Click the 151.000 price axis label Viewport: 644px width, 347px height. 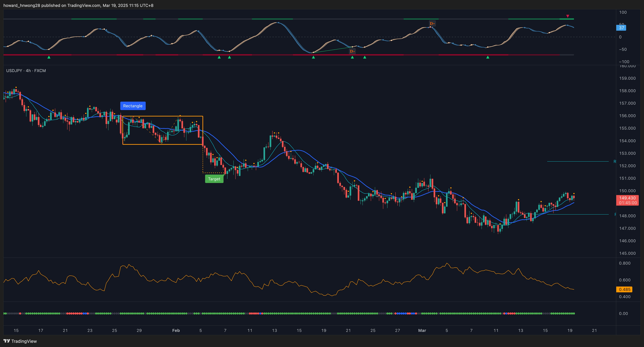point(627,178)
